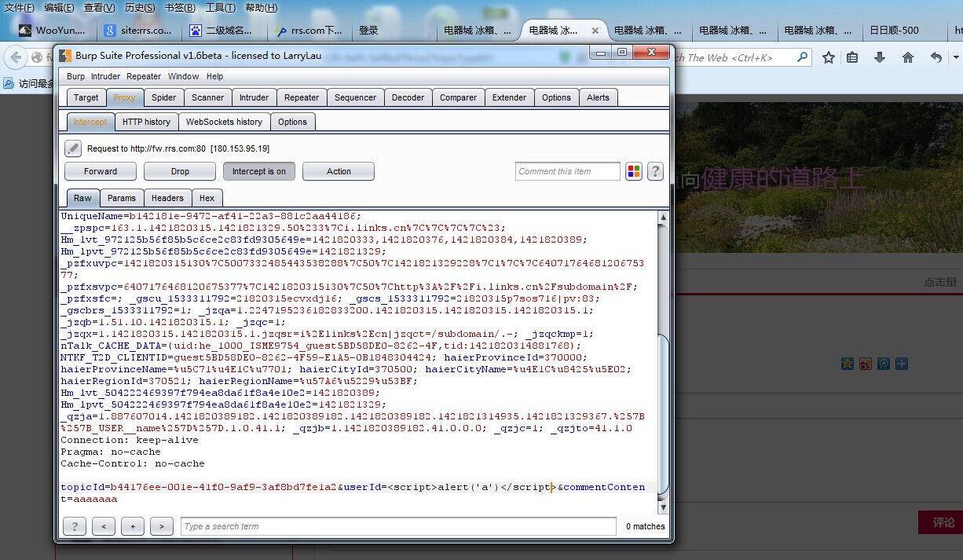Toggle the 'Intercept is on' button
Viewport: 963px width, 560px height.
coord(259,171)
